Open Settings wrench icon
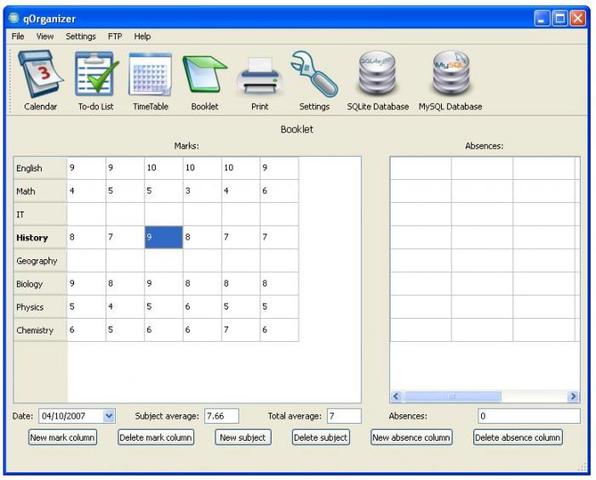The image size is (596, 480). pos(314,74)
